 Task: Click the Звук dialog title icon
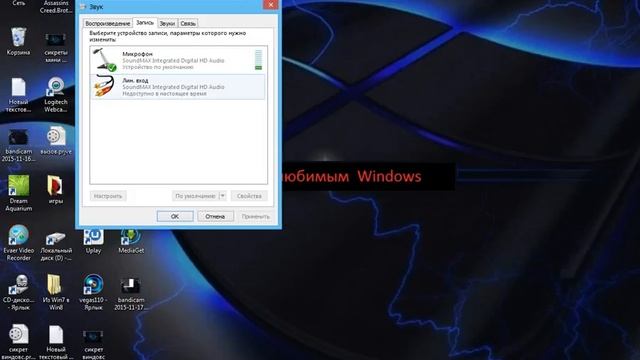(83, 7)
